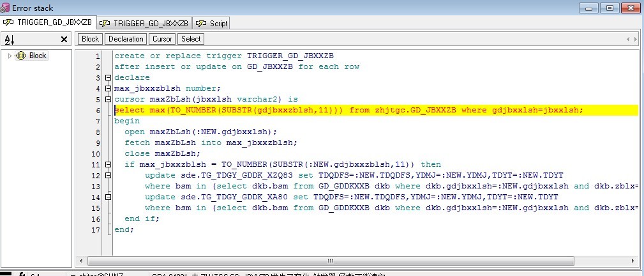The height and width of the screenshot is (276, 644).
Task: Collapse the fold marker on line 4
Action: pyautogui.click(x=108, y=88)
